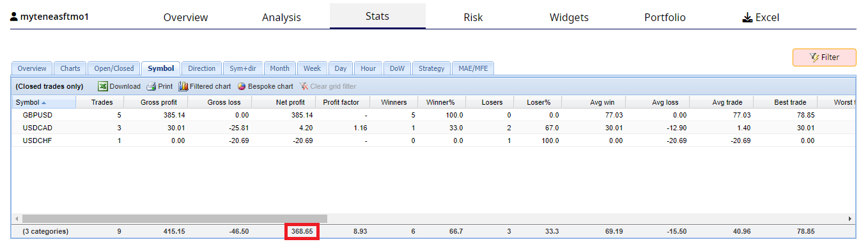Open the Portfolio navigation menu

665,17
